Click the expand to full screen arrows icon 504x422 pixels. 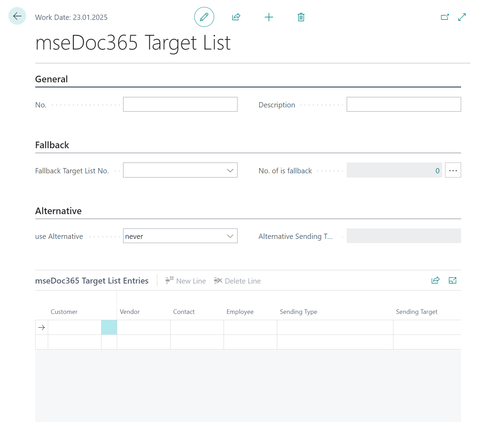[x=462, y=17]
